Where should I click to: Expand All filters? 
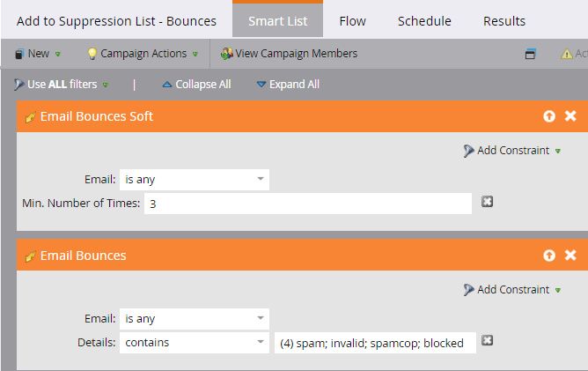(288, 85)
